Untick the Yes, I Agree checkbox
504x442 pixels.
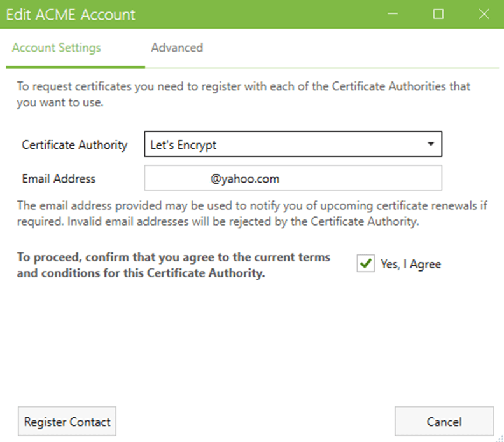(365, 264)
